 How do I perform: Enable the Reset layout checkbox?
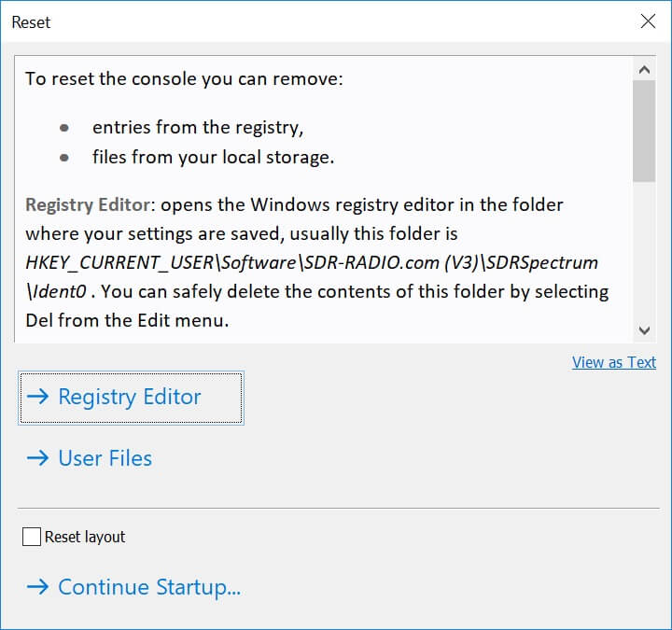[32, 537]
